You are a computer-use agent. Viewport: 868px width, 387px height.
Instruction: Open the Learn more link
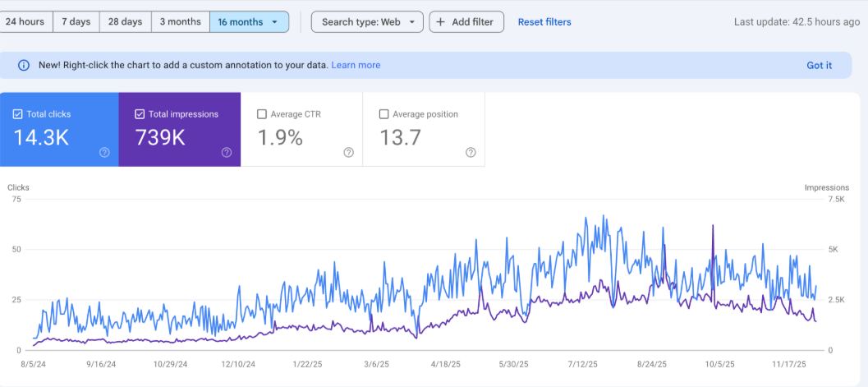(356, 66)
